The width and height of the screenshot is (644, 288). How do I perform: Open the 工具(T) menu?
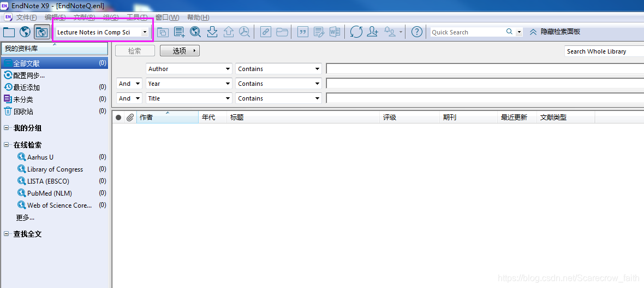pos(137,17)
